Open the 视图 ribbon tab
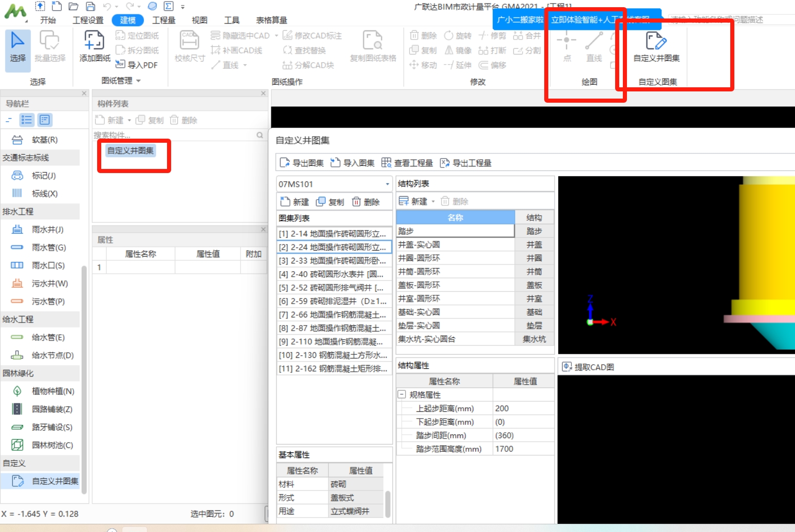795x532 pixels. (199, 20)
